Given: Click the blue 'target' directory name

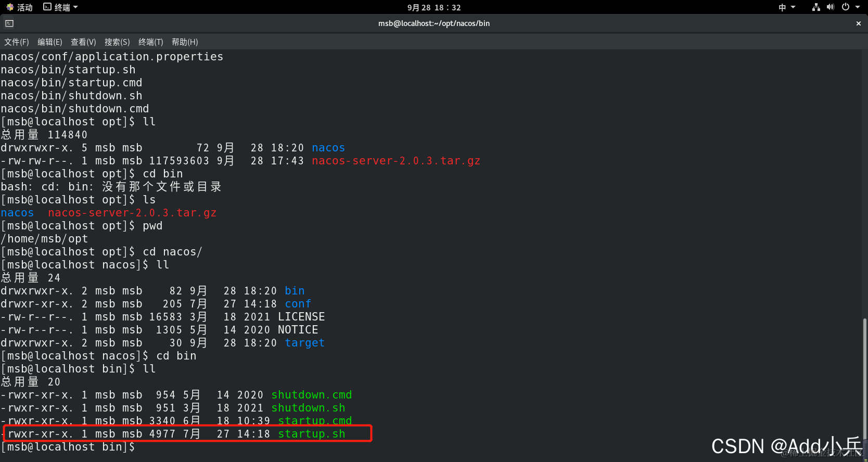Looking at the screenshot, I should click(x=305, y=343).
